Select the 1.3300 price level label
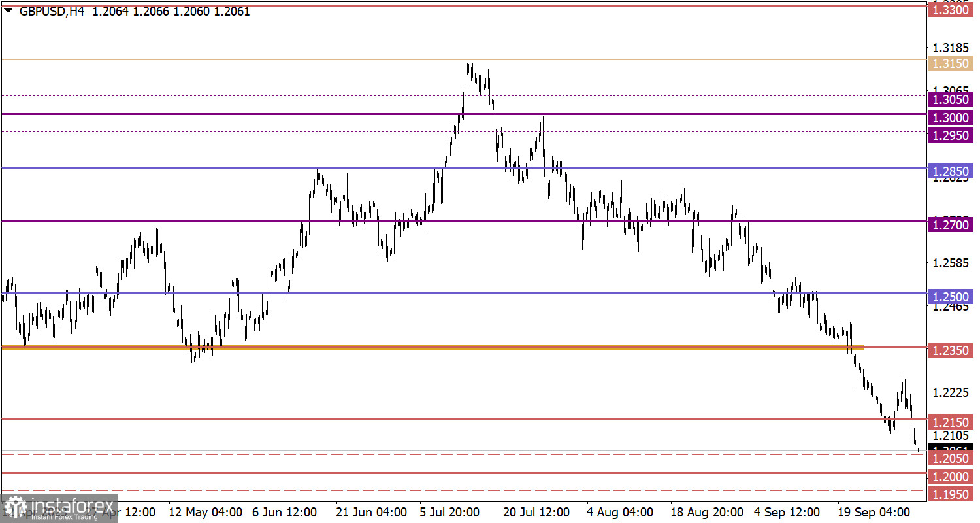Screen dimensions: 980x523 [951, 10]
